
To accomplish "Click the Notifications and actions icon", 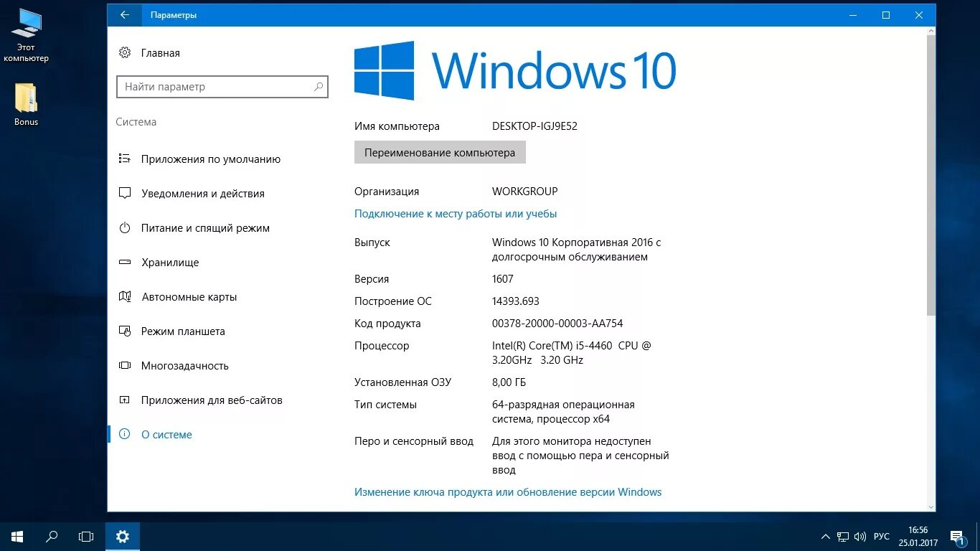I will coord(125,194).
